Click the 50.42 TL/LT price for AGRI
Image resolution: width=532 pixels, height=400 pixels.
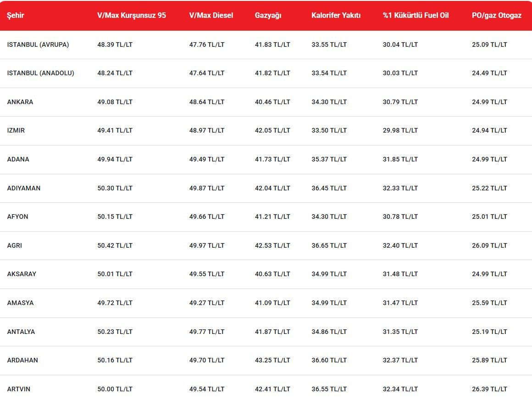[x=115, y=245]
